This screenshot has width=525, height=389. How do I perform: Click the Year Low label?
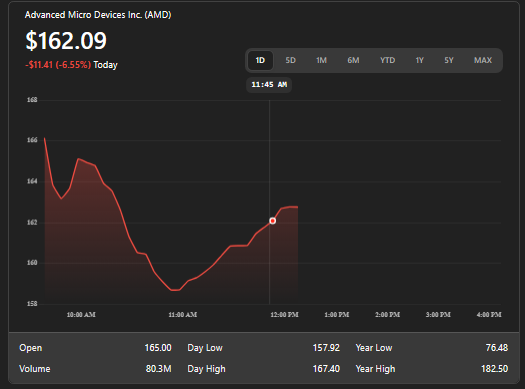(374, 348)
